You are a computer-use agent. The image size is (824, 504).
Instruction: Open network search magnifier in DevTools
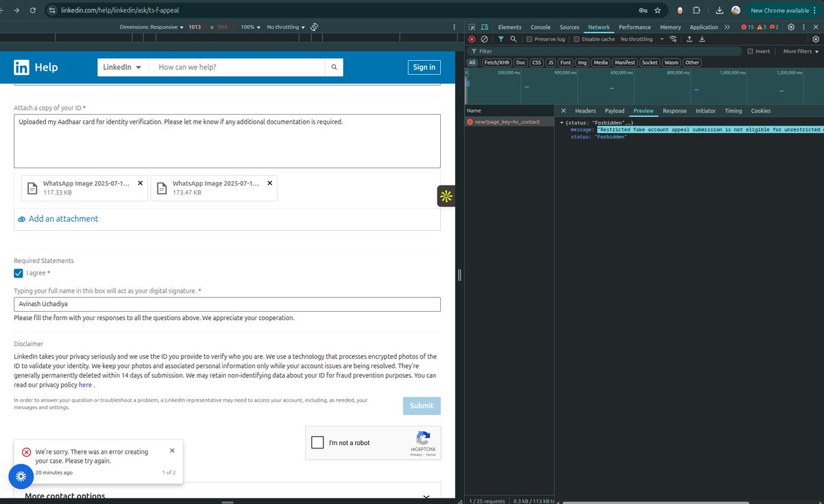[513, 39]
